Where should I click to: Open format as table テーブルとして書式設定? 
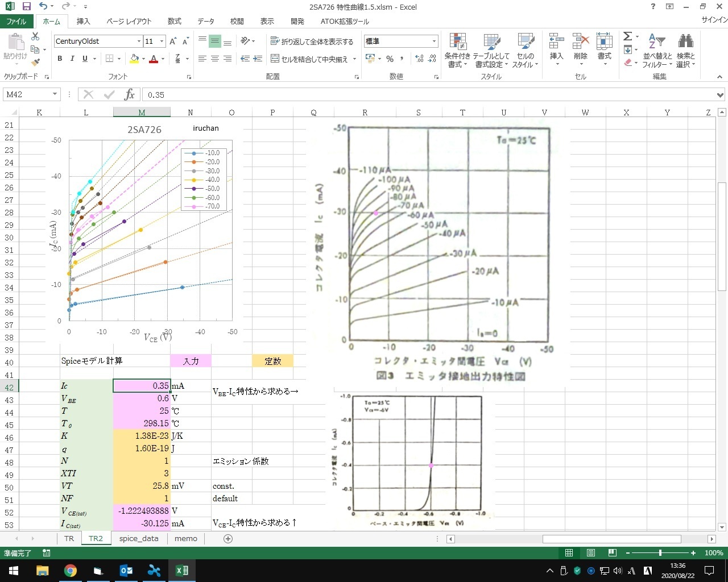(x=491, y=51)
